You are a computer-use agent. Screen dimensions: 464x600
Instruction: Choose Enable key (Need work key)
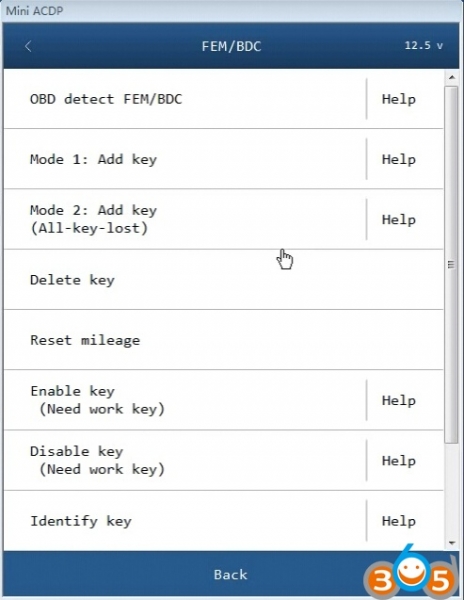point(184,400)
